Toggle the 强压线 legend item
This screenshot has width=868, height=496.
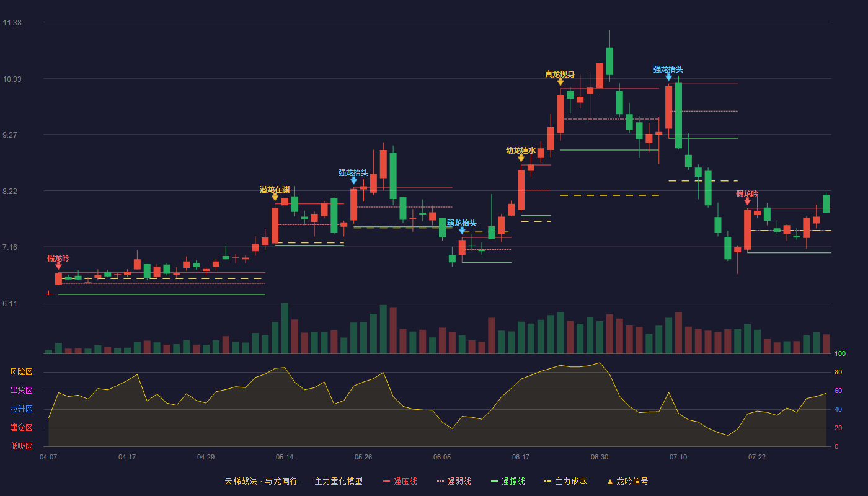[x=400, y=481]
